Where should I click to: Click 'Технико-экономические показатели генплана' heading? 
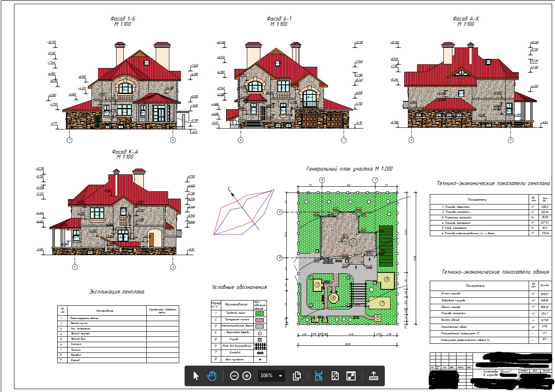coord(493,183)
